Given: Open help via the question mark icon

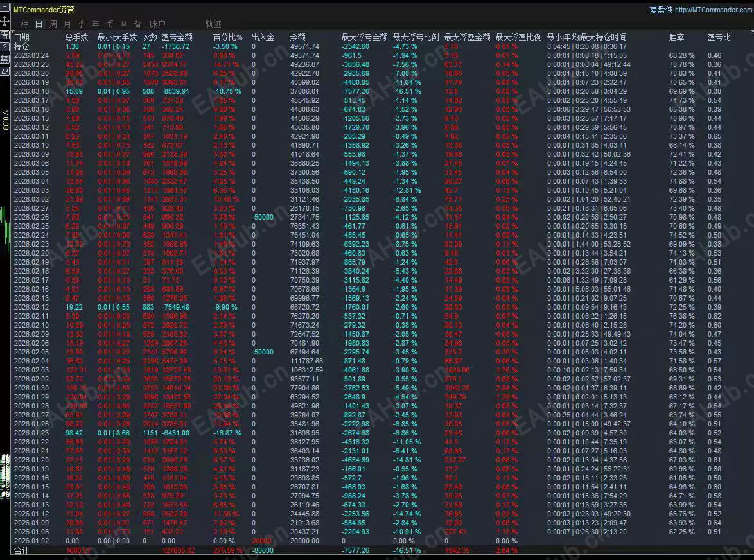Looking at the screenshot, I should [4, 47].
